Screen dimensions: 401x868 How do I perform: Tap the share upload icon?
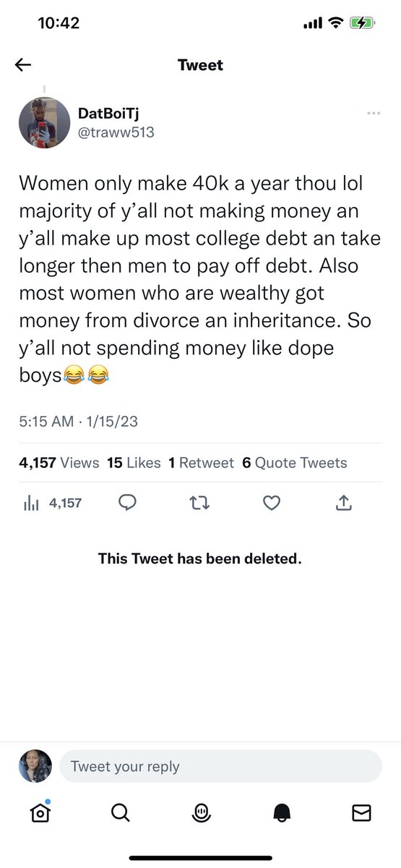(344, 502)
